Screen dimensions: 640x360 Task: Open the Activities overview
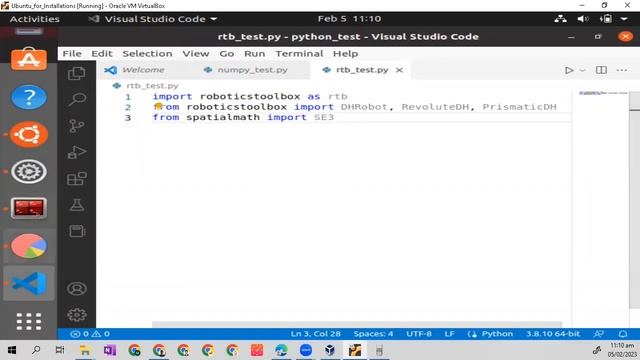click(34, 19)
